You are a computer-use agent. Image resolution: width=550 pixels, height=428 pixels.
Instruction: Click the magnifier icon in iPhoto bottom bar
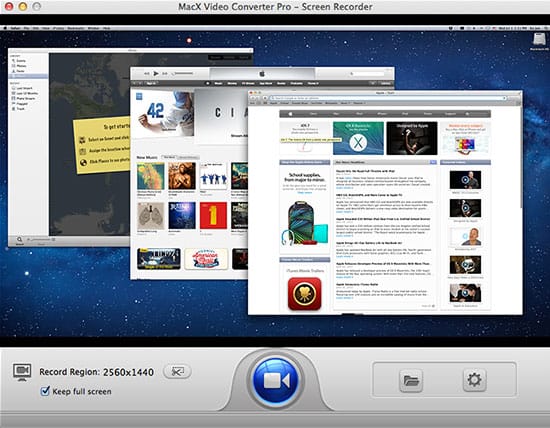19,239
